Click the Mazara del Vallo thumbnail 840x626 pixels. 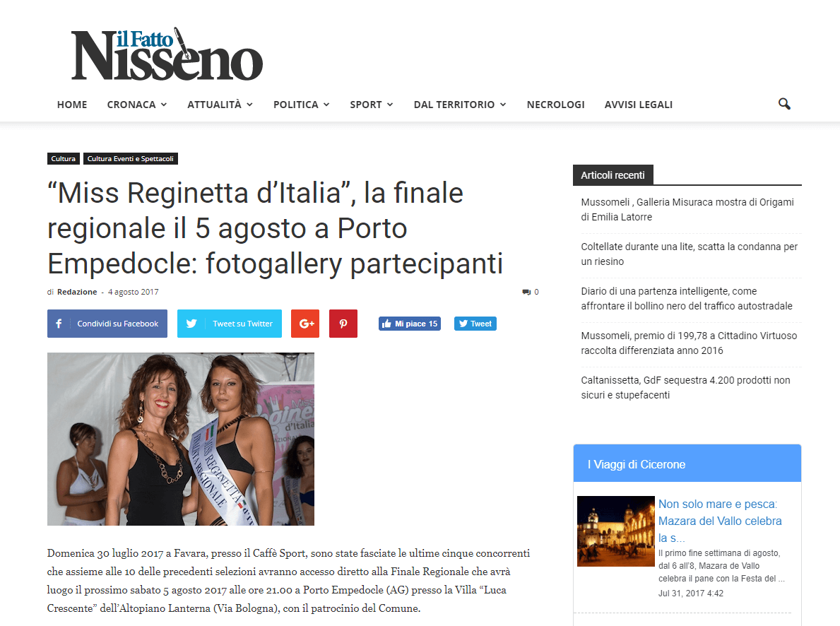[x=615, y=531]
